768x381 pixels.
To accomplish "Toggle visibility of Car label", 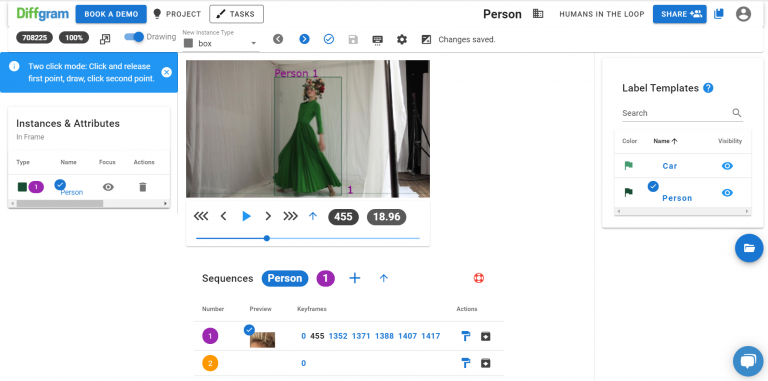I will pyautogui.click(x=727, y=166).
